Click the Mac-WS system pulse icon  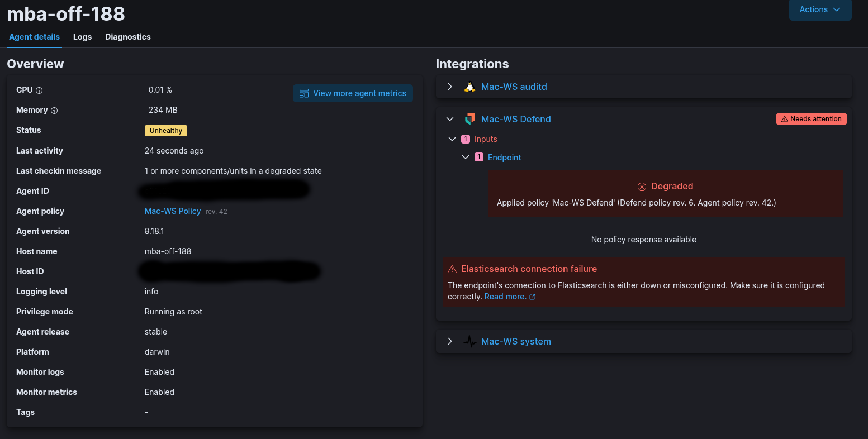470,341
